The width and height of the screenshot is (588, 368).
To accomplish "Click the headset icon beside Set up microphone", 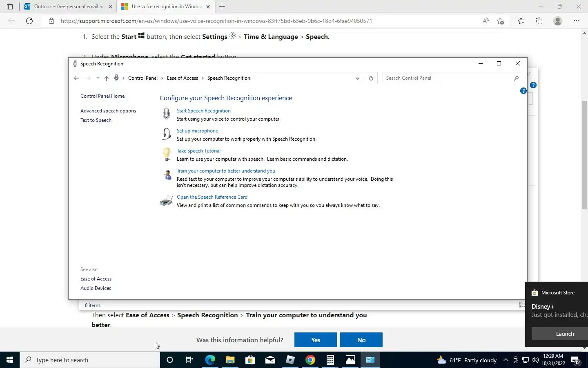I will [x=166, y=134].
